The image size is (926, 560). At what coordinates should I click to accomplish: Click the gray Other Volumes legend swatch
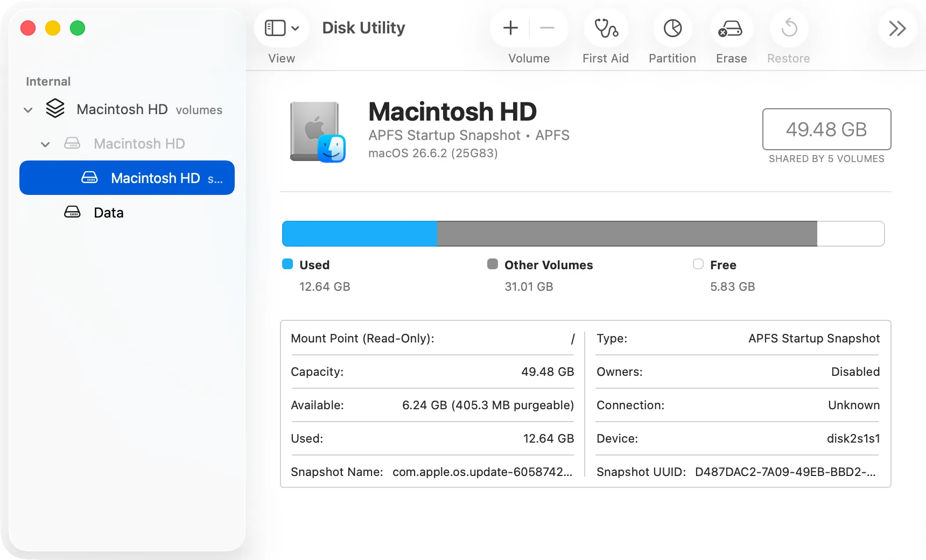pyautogui.click(x=493, y=264)
